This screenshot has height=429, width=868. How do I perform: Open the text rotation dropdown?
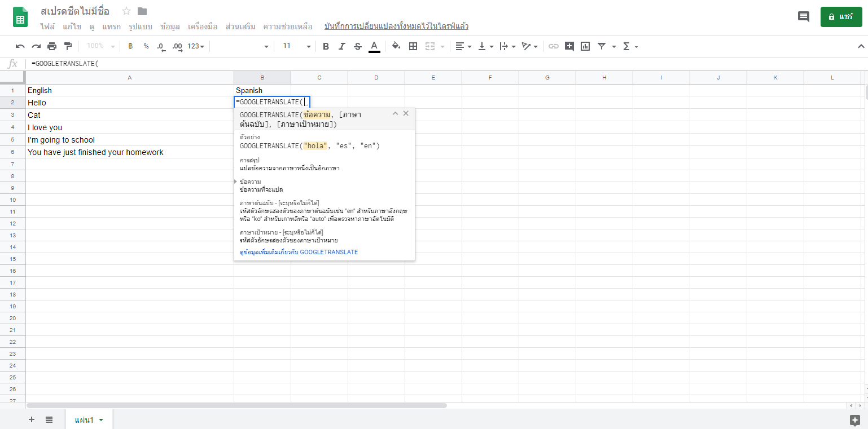point(529,46)
